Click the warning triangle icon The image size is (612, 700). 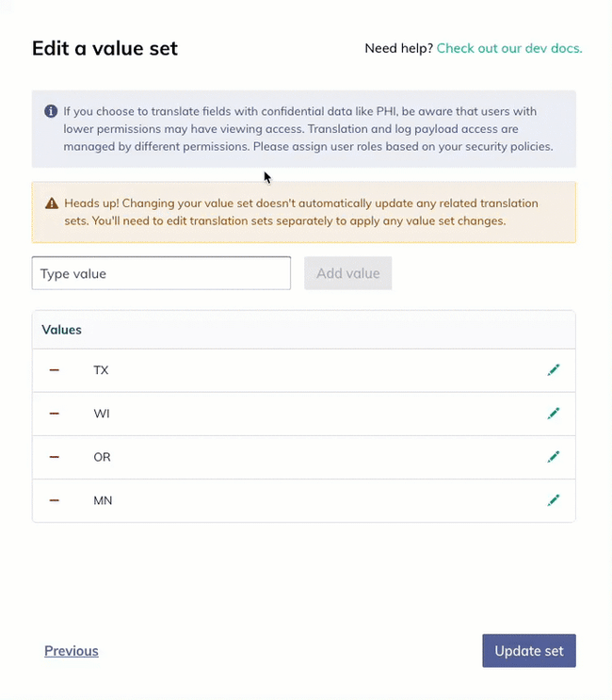click(51, 203)
